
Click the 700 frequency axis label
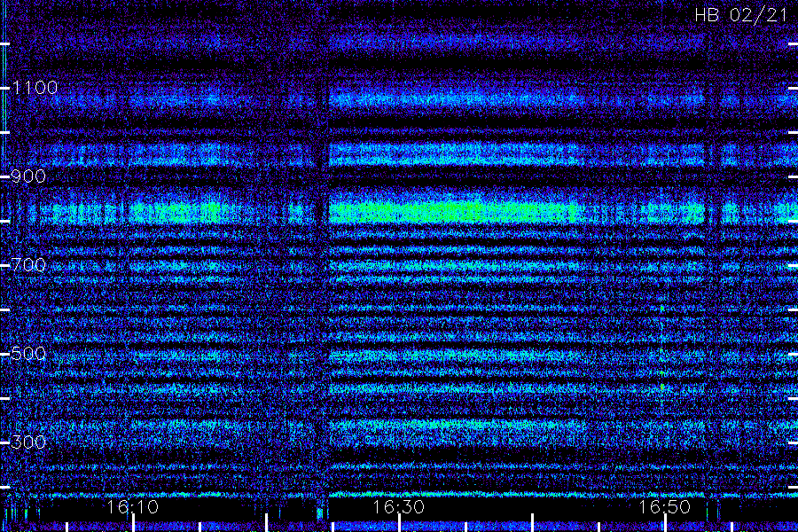pos(28,265)
